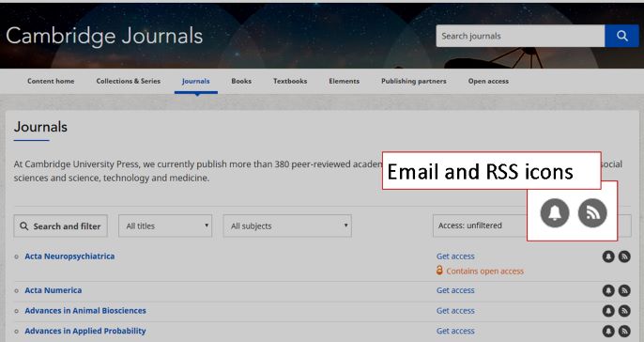This screenshot has width=644, height=342.
Task: Open the Content home tab
Action: click(51, 81)
